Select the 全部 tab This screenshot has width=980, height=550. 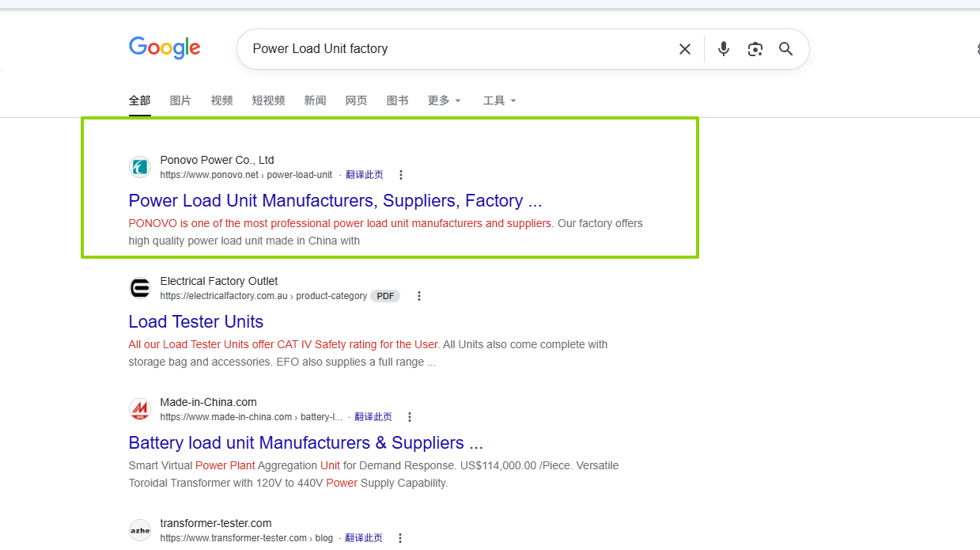(x=140, y=101)
